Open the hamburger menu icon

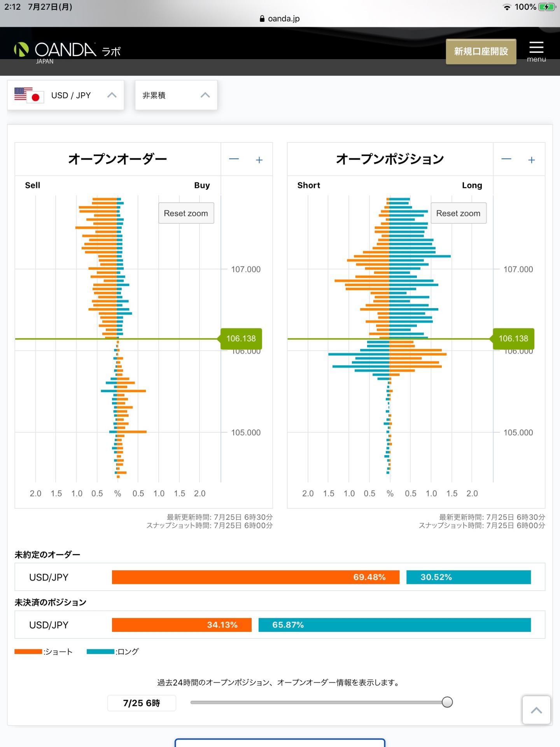pyautogui.click(x=536, y=51)
